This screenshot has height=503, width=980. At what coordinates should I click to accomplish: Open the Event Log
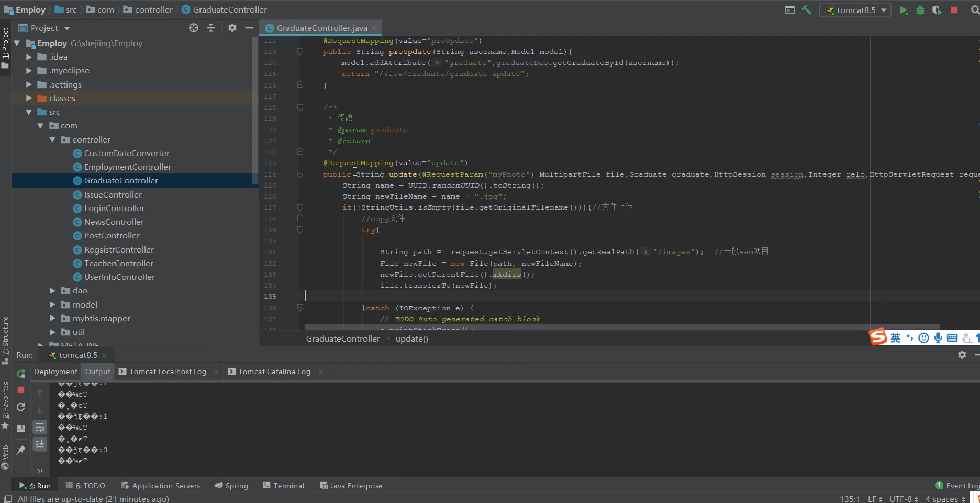[x=957, y=486]
